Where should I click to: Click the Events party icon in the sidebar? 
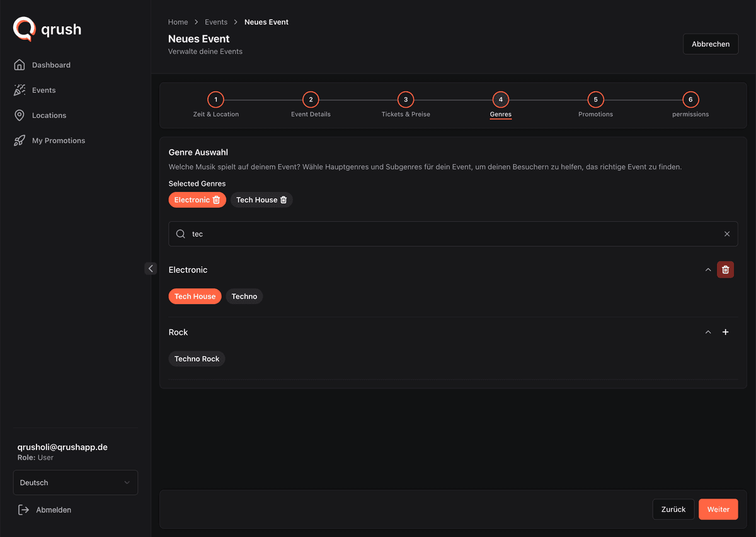(x=20, y=90)
